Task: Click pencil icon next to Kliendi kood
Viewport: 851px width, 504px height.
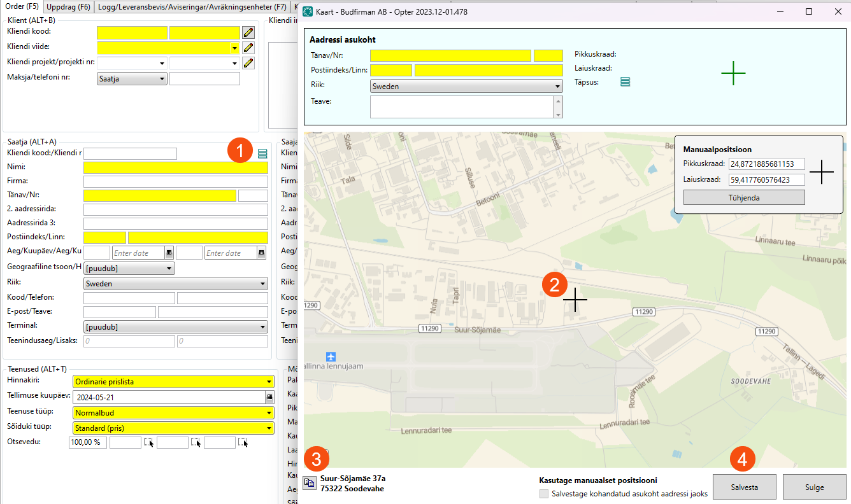Action: point(248,32)
